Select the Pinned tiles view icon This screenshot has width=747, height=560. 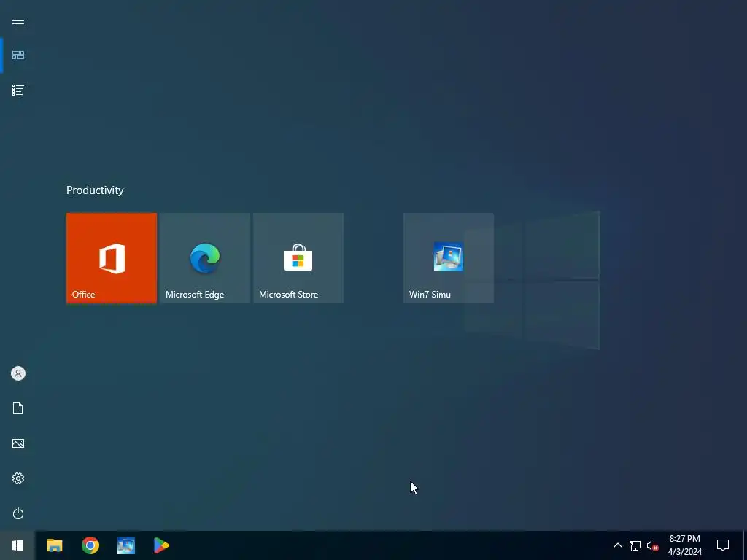[18, 55]
